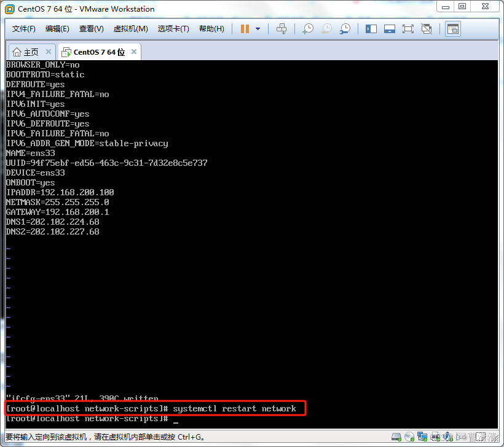
Task: Click the CD/DVD drive status icon
Action: [409, 437]
